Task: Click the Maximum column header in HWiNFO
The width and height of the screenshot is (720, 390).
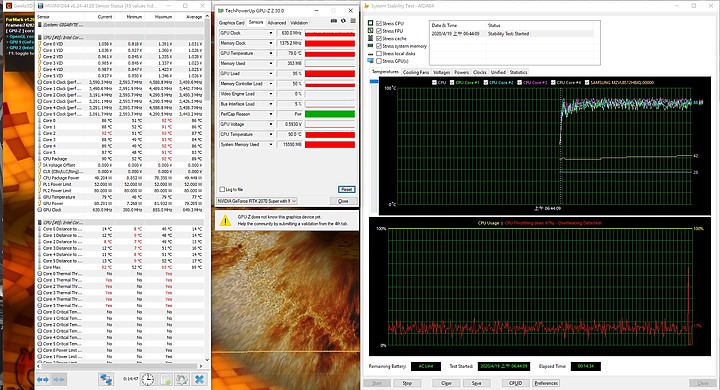Action: [163, 17]
